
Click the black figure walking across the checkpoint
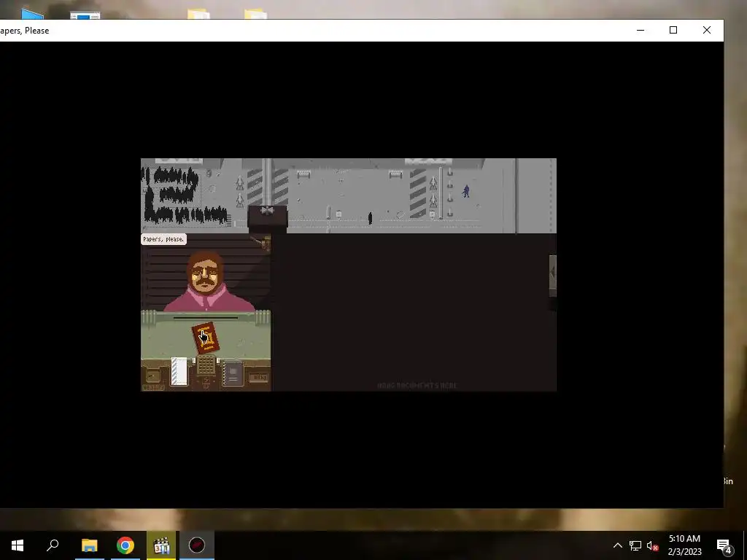pyautogui.click(x=370, y=219)
